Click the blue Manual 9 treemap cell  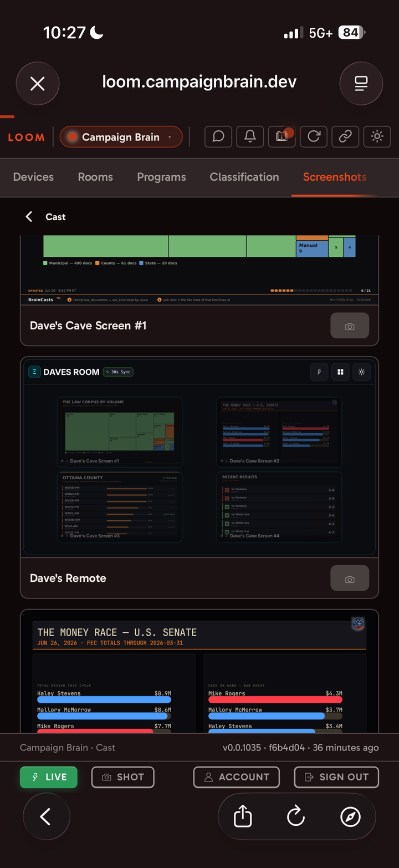(x=313, y=248)
